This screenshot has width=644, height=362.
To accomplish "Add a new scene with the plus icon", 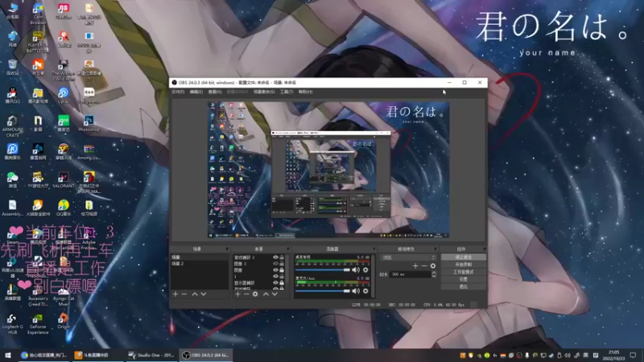I will [x=175, y=294].
